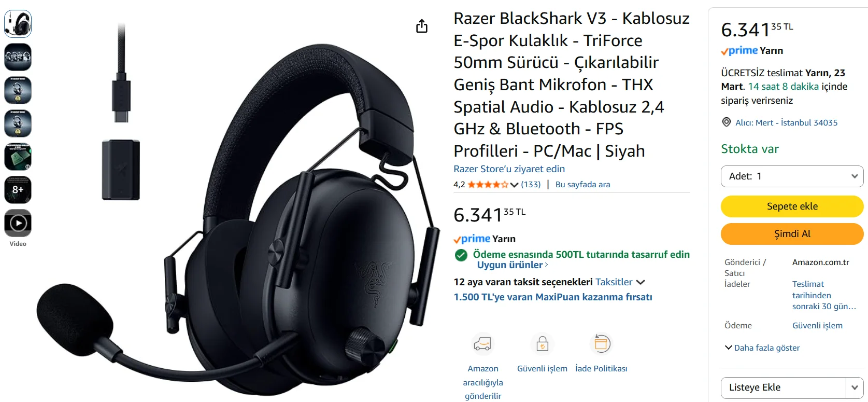Click the İade Politikası return icon
The width and height of the screenshot is (868, 402).
[x=601, y=343]
